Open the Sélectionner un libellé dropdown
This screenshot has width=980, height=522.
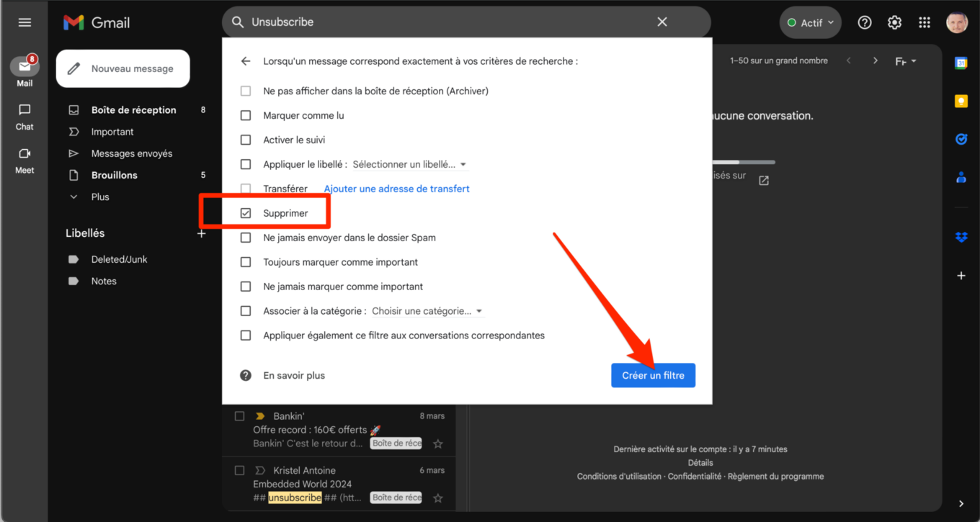click(409, 164)
